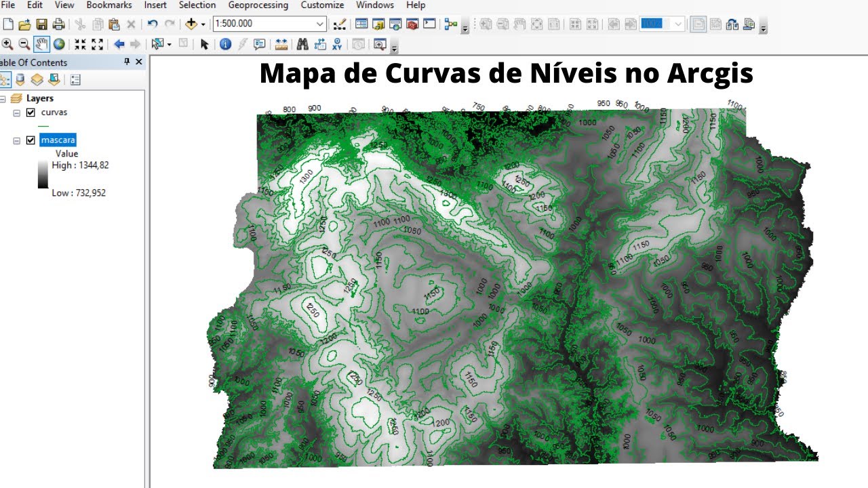The width and height of the screenshot is (868, 488).
Task: List layers by source
Action: [20, 79]
